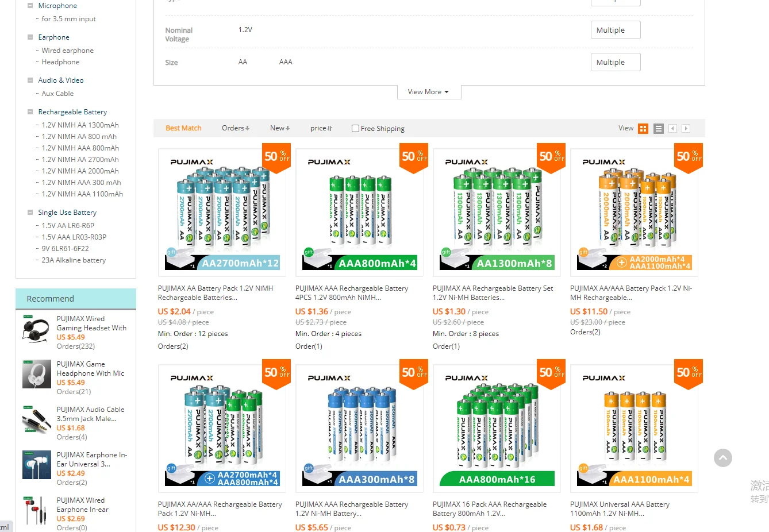Sort results by price
The height and width of the screenshot is (532, 769).
[321, 128]
